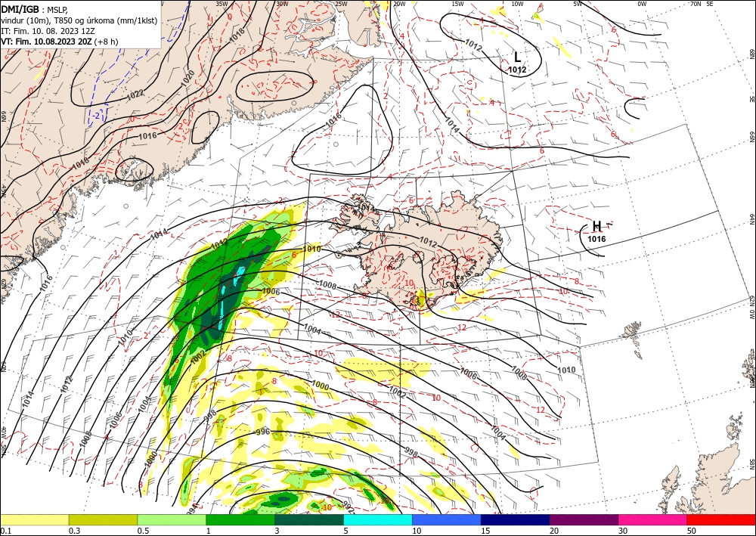Select the dark green 3–5 mm legend swatch
This screenshot has height=536, width=756.
(x=309, y=519)
